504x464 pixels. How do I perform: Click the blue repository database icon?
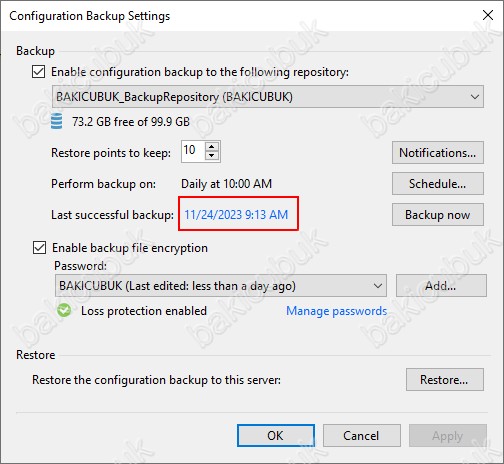[56, 121]
